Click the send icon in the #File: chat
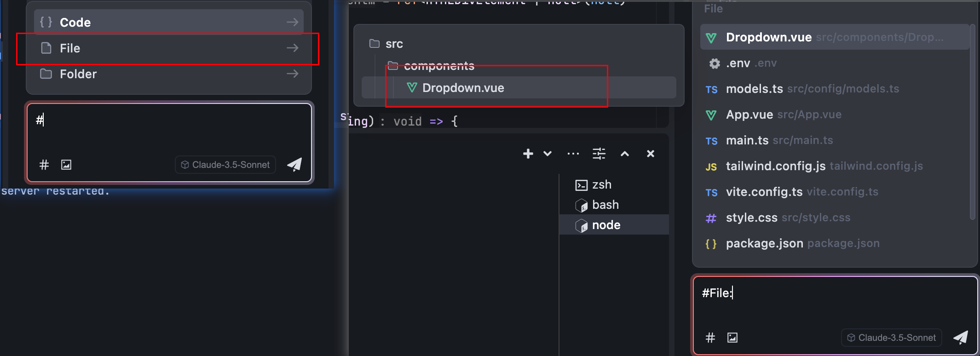The image size is (980, 356). click(x=960, y=338)
